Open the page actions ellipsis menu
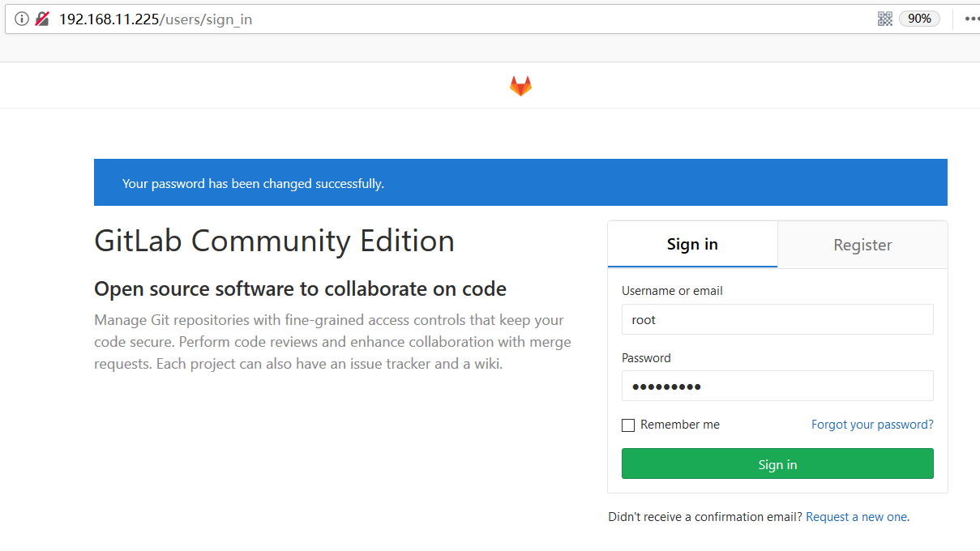Viewport: 980px width, 551px height. 971,19
